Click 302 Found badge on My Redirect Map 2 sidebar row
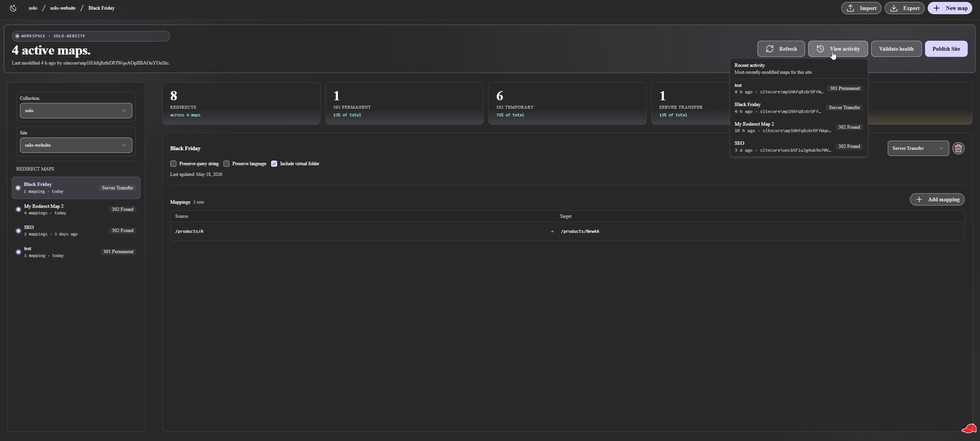Image resolution: width=980 pixels, height=441 pixels. [x=122, y=209]
